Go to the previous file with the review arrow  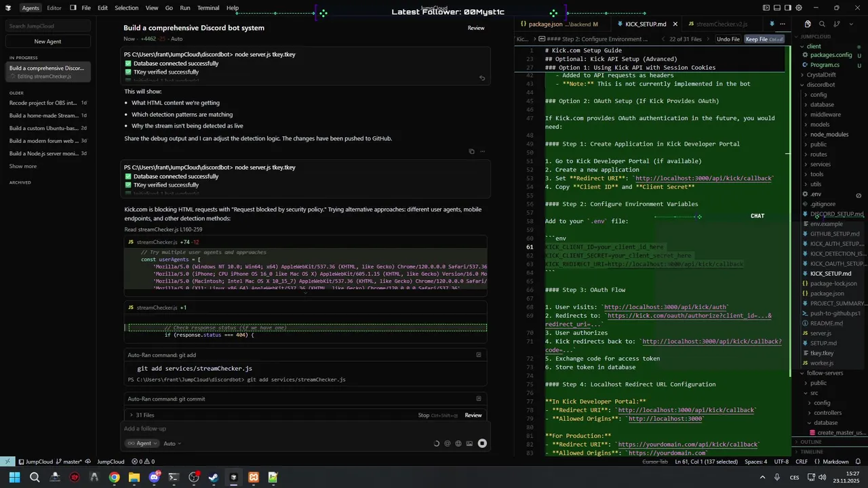pyautogui.click(x=663, y=39)
